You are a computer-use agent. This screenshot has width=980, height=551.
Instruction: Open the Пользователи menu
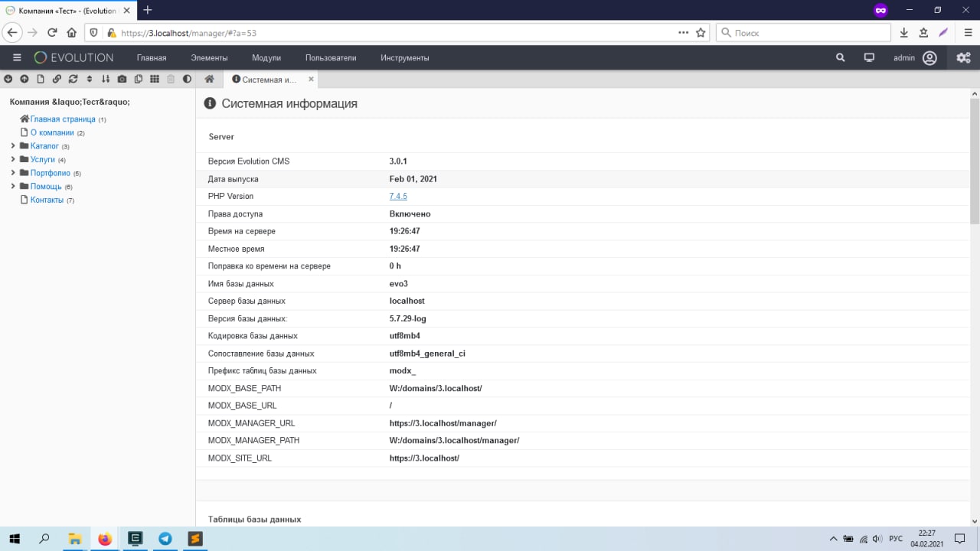(x=331, y=58)
